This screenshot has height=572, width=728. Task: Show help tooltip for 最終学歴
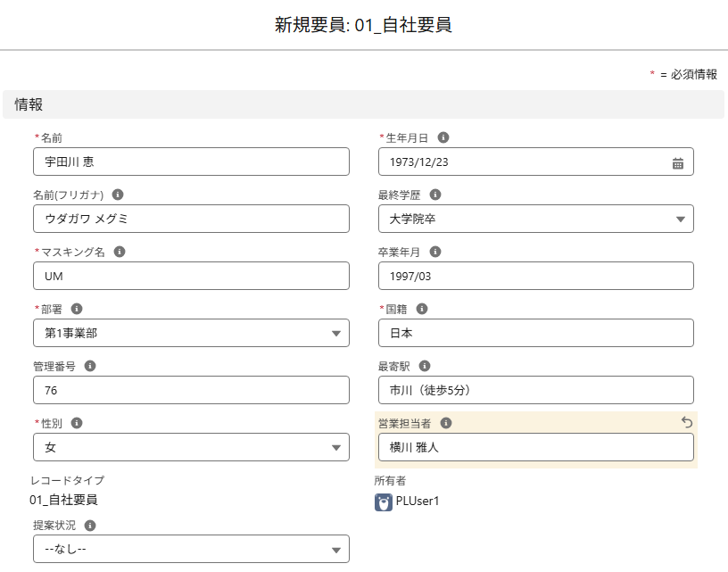[x=435, y=195]
